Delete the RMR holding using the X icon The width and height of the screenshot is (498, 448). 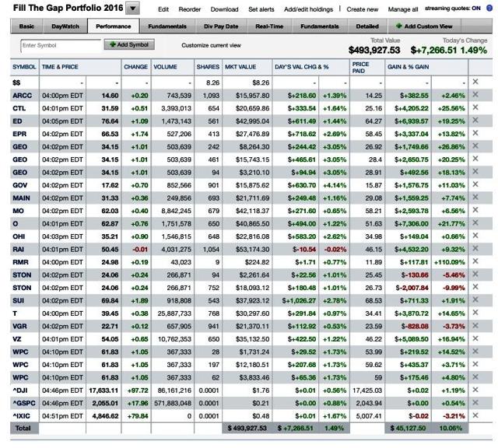(475, 261)
